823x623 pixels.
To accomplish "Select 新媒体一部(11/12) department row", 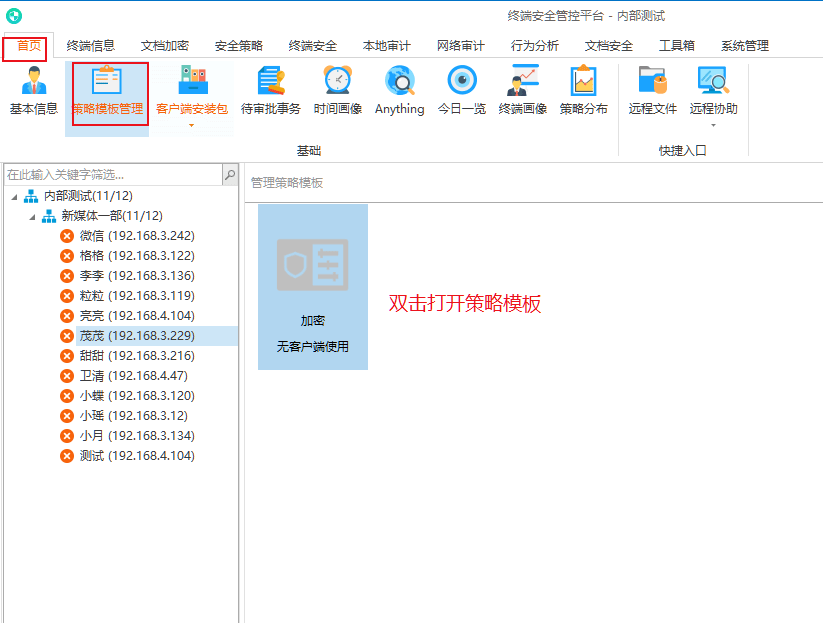I will [112, 216].
